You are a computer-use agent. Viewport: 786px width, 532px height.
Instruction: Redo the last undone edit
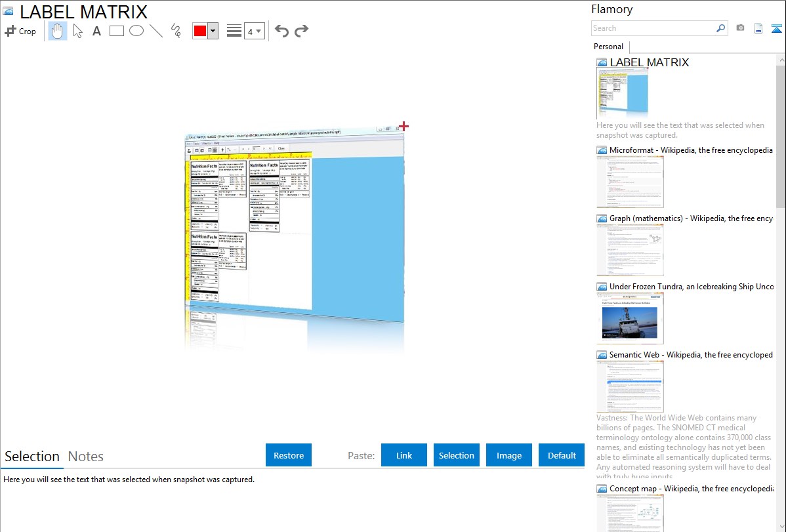point(301,31)
